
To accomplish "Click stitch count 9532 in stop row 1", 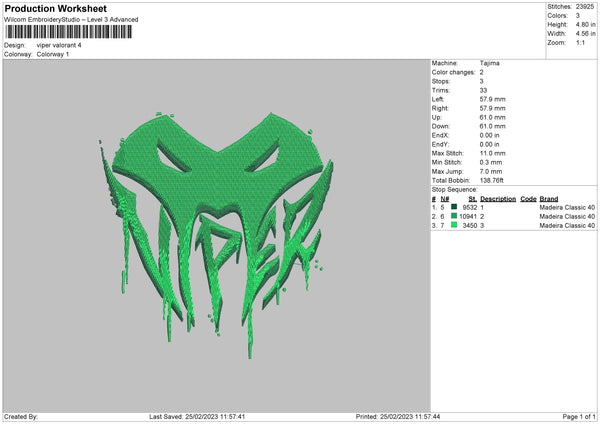I will coord(470,207).
